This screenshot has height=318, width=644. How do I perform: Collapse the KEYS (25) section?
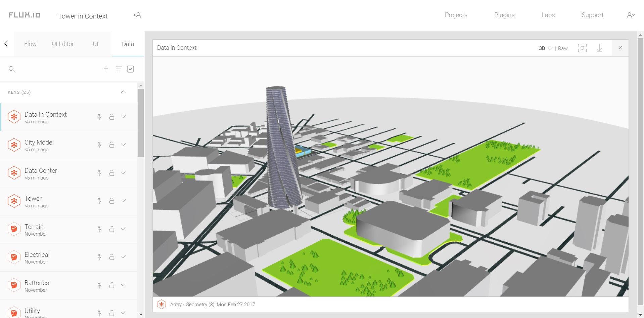[x=123, y=92]
